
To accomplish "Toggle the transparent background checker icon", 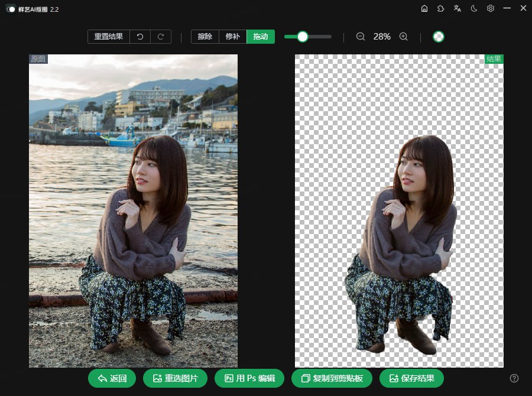I will pos(439,37).
